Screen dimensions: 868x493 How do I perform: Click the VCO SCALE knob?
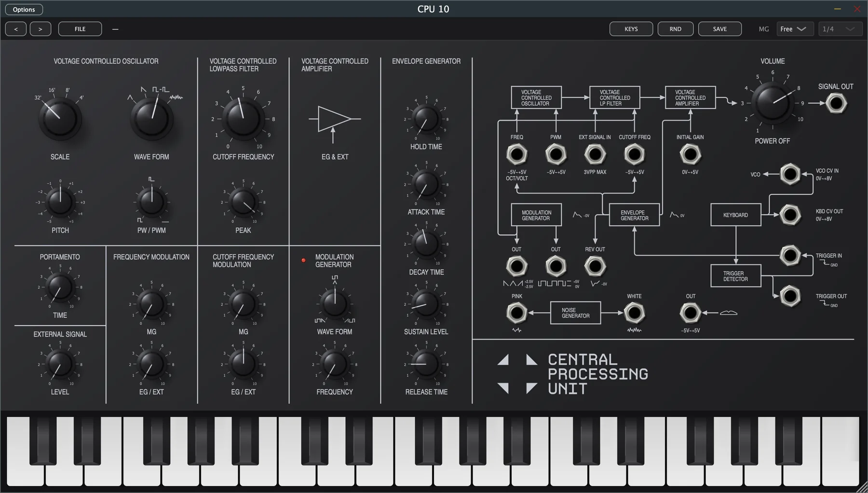pos(60,119)
